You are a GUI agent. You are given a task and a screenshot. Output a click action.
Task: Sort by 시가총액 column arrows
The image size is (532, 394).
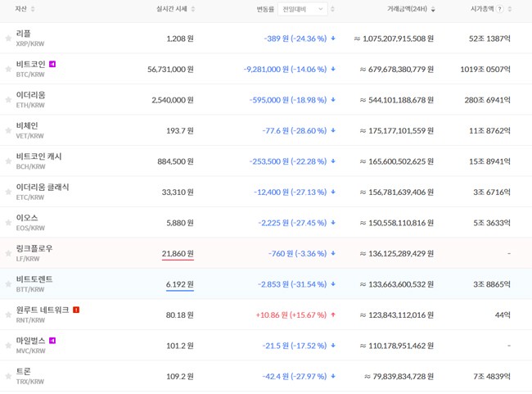[x=509, y=9]
